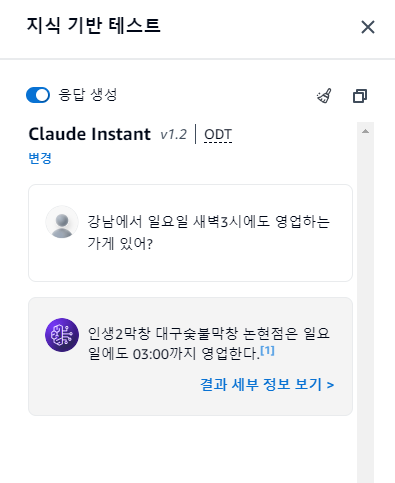395x483 pixels.
Task: Select the user question about 강남 text
Action: pos(208,232)
